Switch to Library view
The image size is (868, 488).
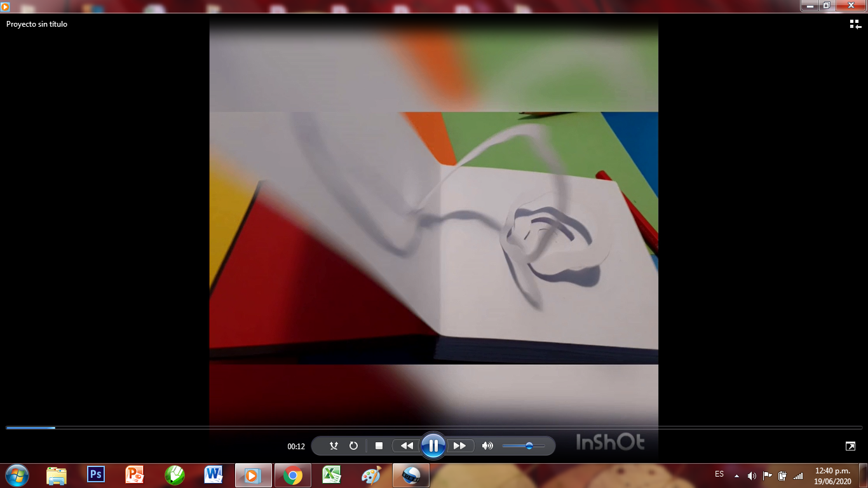(x=855, y=24)
